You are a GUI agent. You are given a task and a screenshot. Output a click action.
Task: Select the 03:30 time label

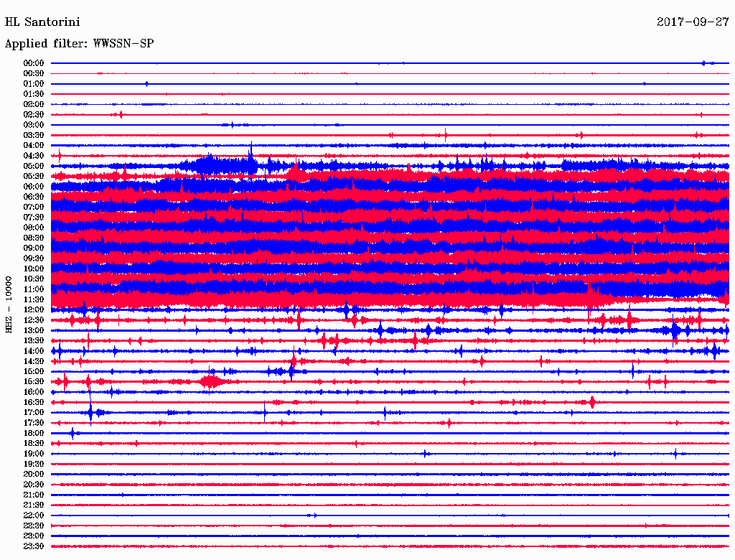point(34,135)
